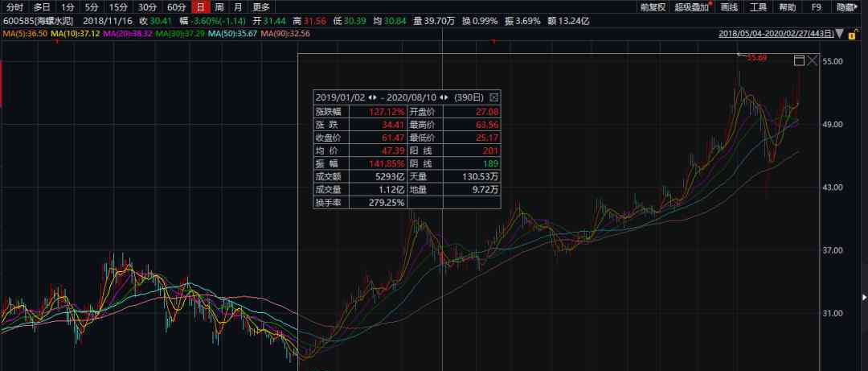Close the selection box with the X icon

coord(813,61)
